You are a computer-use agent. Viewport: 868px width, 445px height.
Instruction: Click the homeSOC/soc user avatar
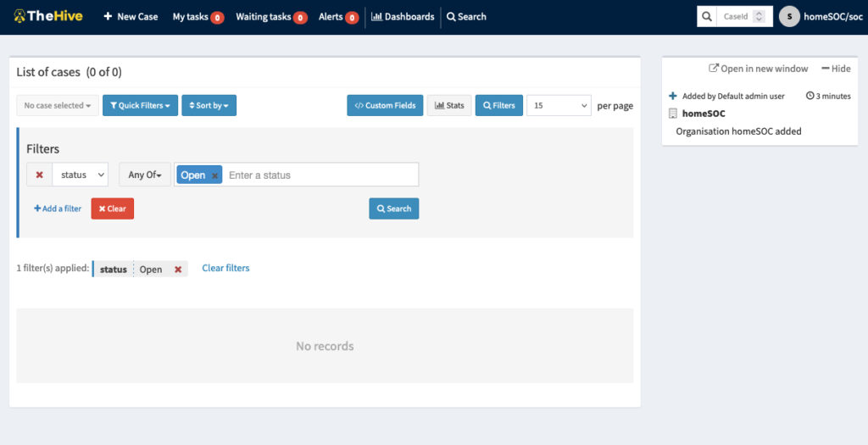click(789, 17)
